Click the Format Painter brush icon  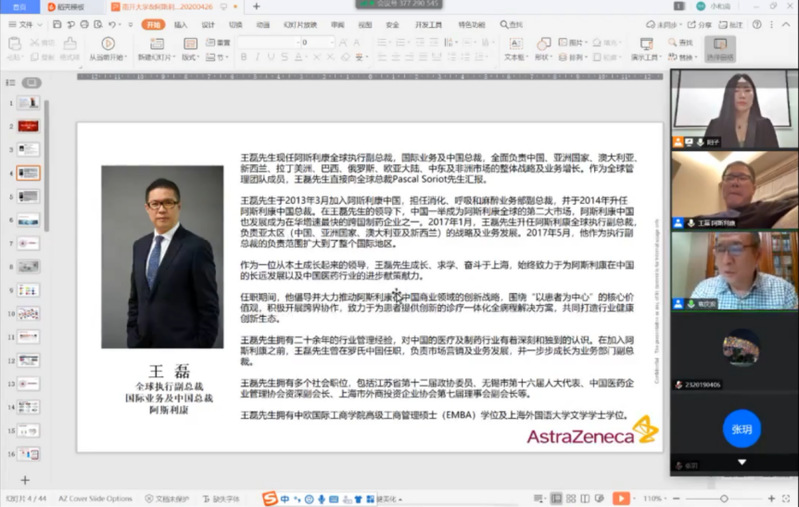70,44
